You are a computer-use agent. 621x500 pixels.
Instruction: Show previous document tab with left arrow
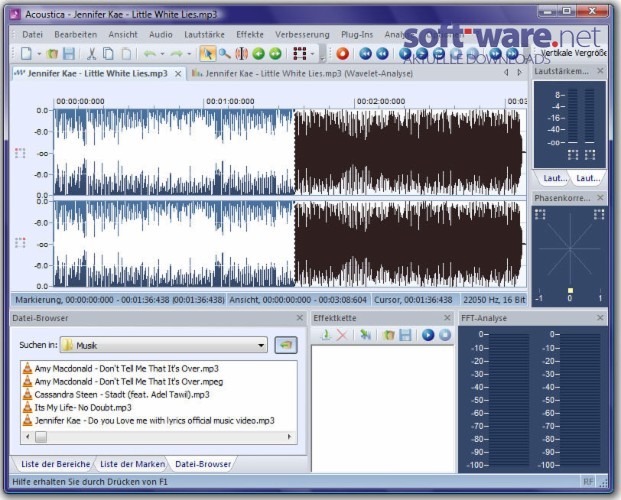506,73
